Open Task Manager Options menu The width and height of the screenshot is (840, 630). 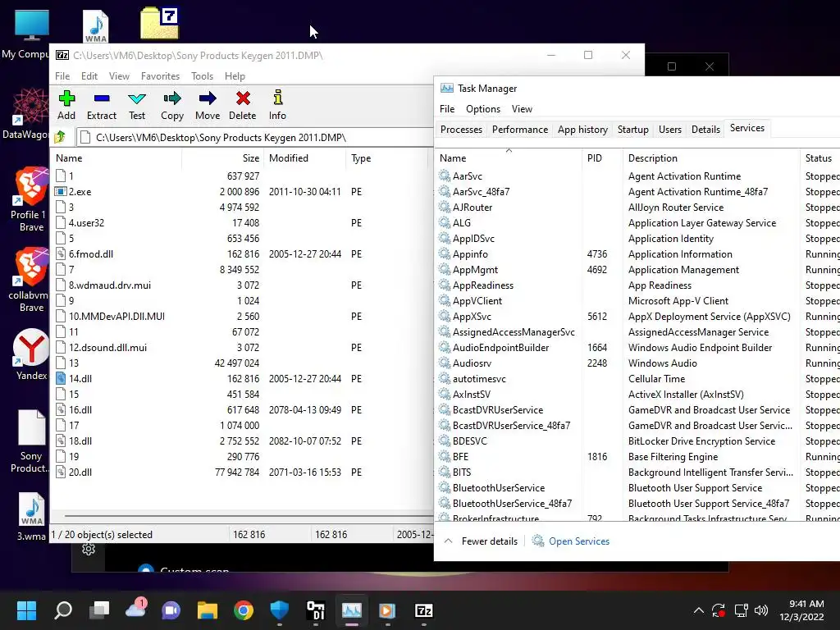482,109
